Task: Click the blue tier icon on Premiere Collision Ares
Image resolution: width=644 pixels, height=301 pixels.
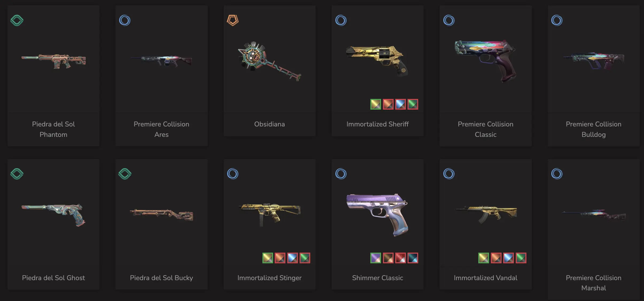Action: (x=125, y=20)
